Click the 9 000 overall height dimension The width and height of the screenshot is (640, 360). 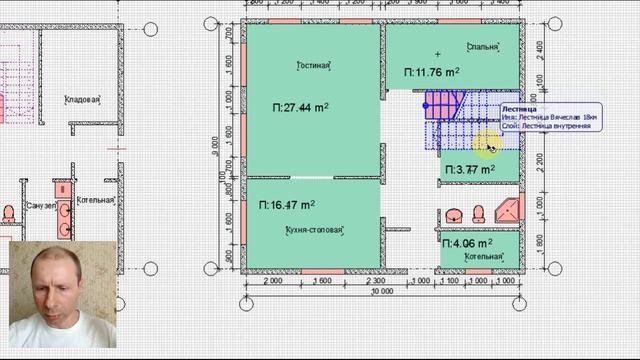pyautogui.click(x=215, y=146)
